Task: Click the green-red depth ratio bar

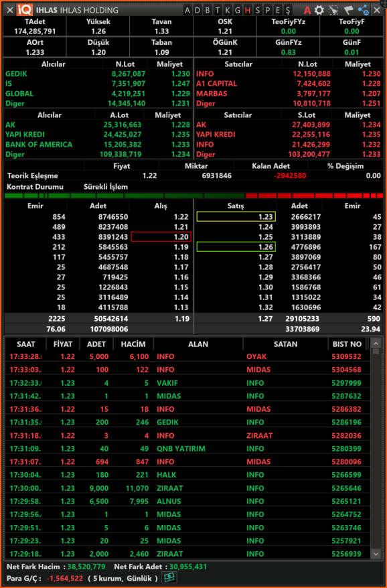Action: pos(193,196)
